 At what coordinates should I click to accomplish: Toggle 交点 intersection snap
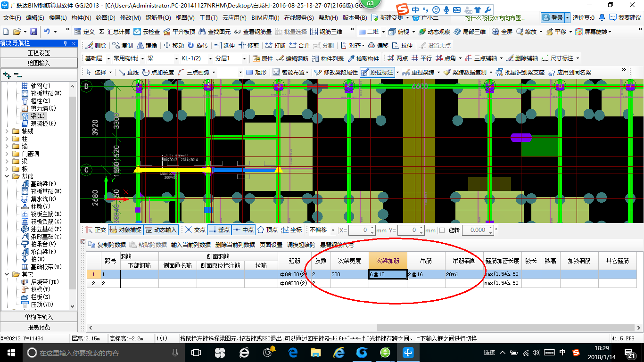[x=195, y=230]
